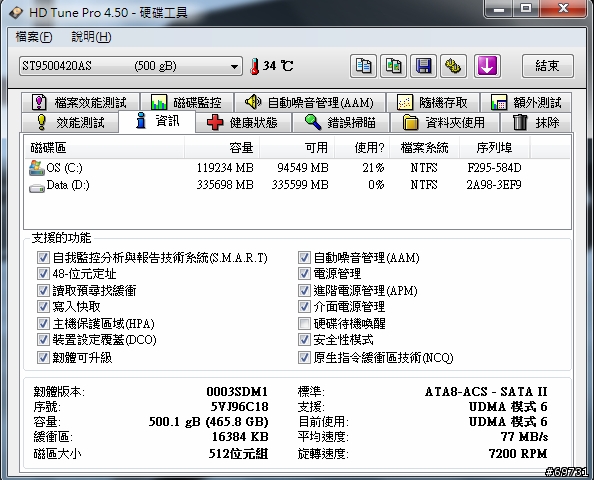Toggle the 進階電源管理(APM) checkbox
The image size is (594, 480).
304,290
